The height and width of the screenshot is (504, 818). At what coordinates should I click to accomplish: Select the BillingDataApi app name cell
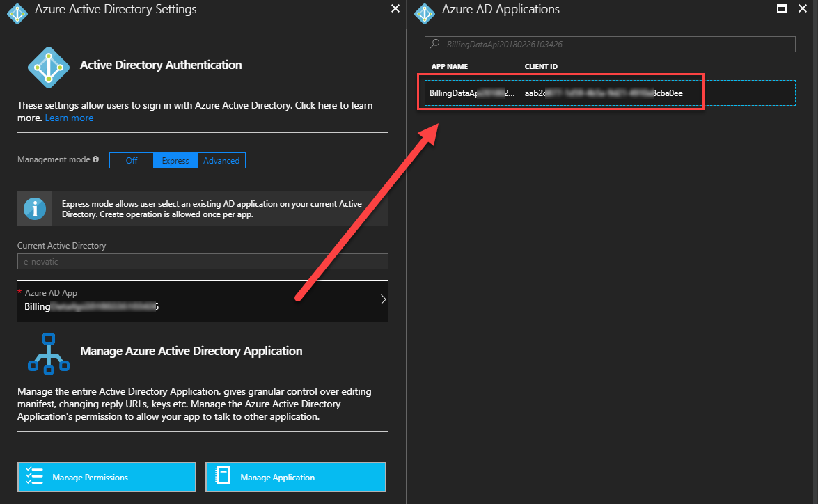[472, 93]
